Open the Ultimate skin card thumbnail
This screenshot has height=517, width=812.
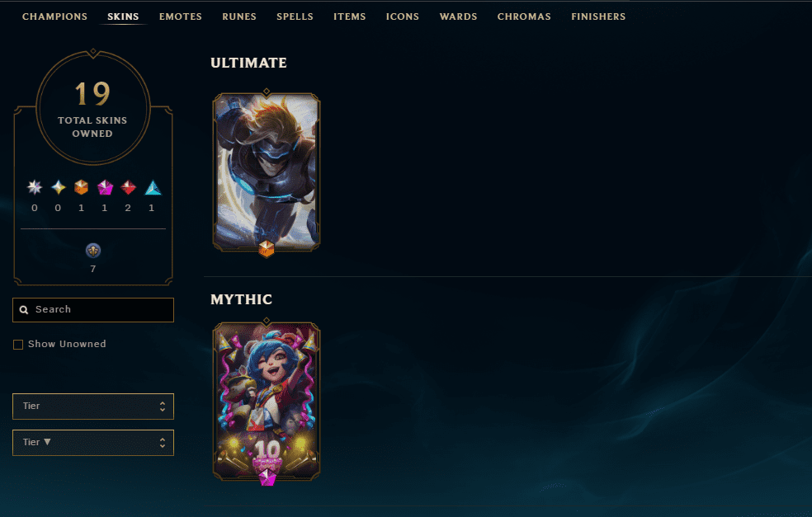pos(267,172)
